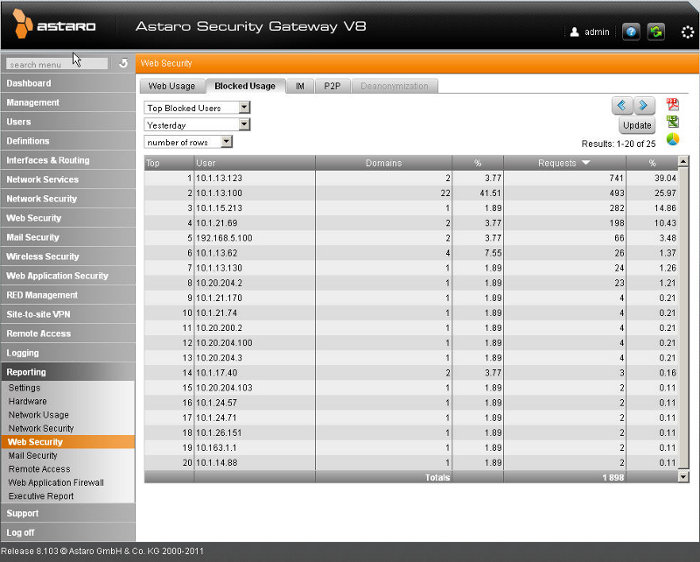The image size is (700, 562).
Task: Select user 10.20.204.103 row
Action: pyautogui.click(x=411, y=387)
